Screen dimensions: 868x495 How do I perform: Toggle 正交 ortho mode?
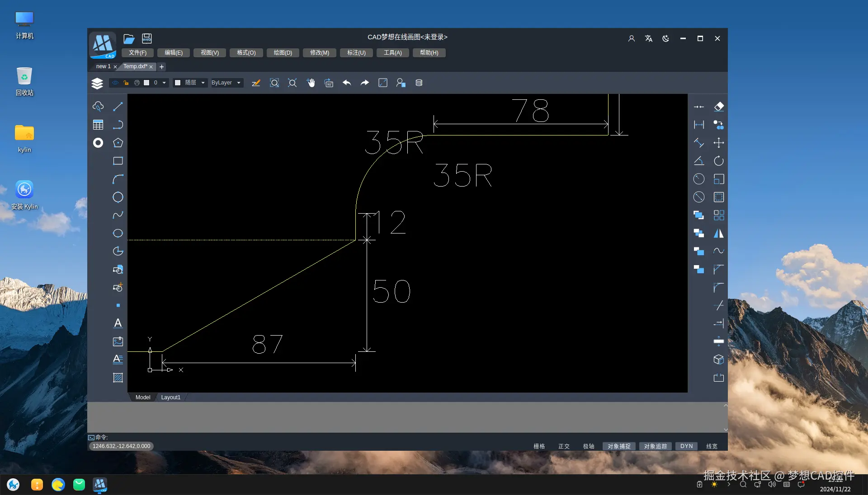pyautogui.click(x=564, y=446)
